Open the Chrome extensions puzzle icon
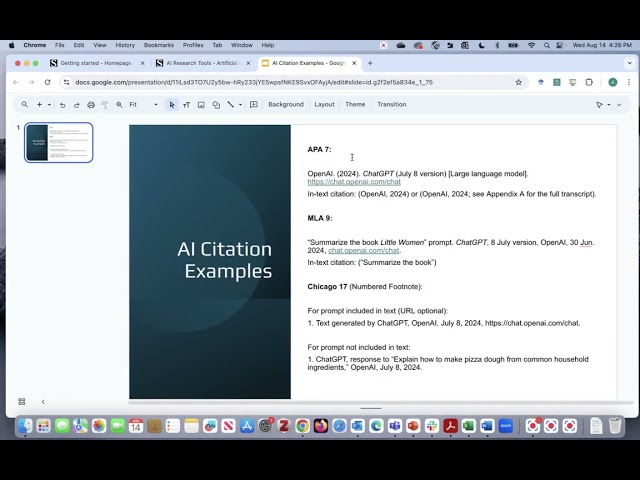Screen dimensions: 640x480 (x=589, y=82)
